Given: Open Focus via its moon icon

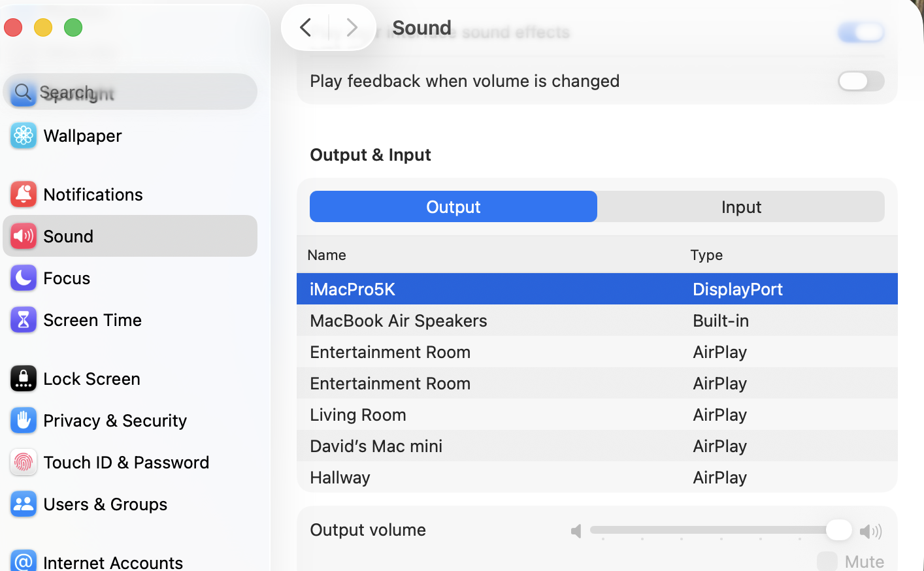Looking at the screenshot, I should (24, 278).
